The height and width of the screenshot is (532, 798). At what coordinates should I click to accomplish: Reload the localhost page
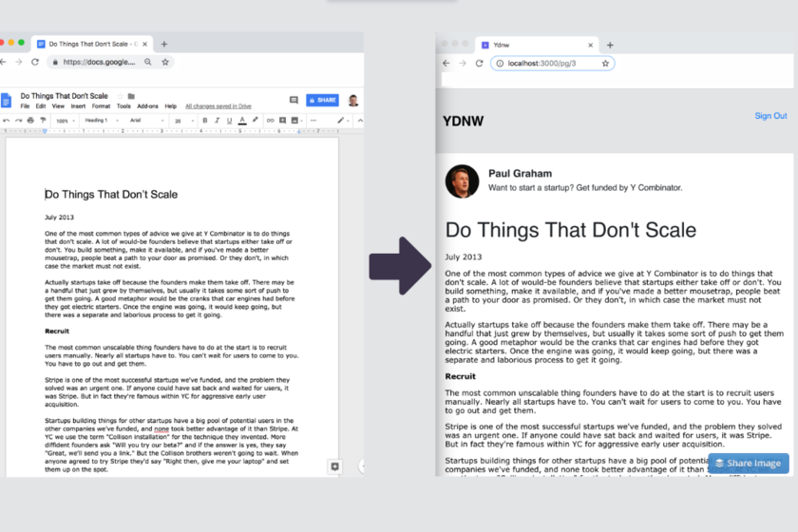479,63
